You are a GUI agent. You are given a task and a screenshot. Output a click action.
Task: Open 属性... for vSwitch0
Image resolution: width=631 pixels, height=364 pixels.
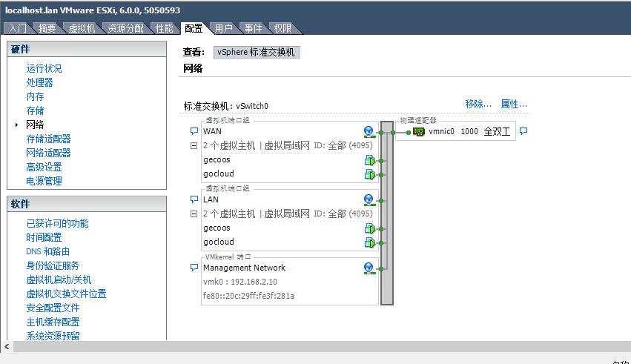[x=514, y=105]
